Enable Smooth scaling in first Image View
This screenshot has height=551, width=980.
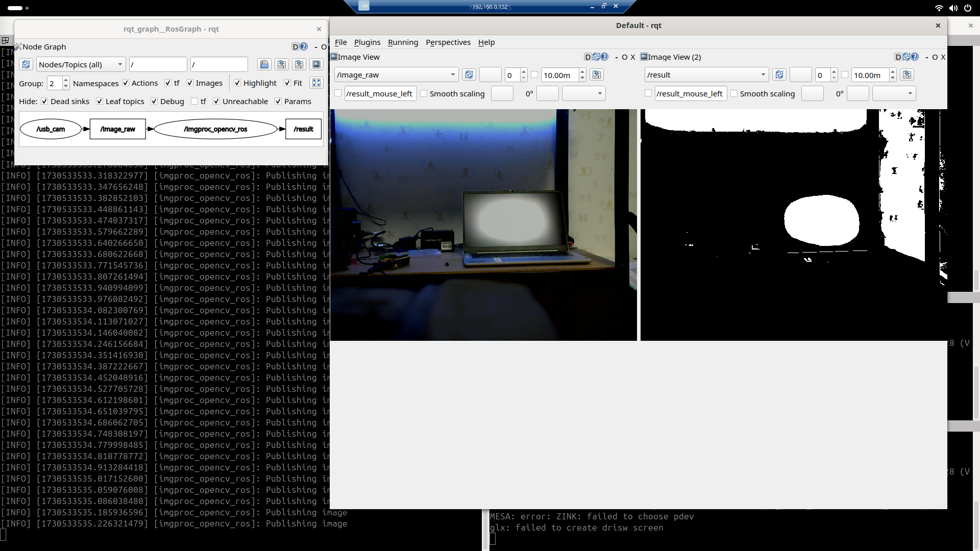[x=424, y=94]
